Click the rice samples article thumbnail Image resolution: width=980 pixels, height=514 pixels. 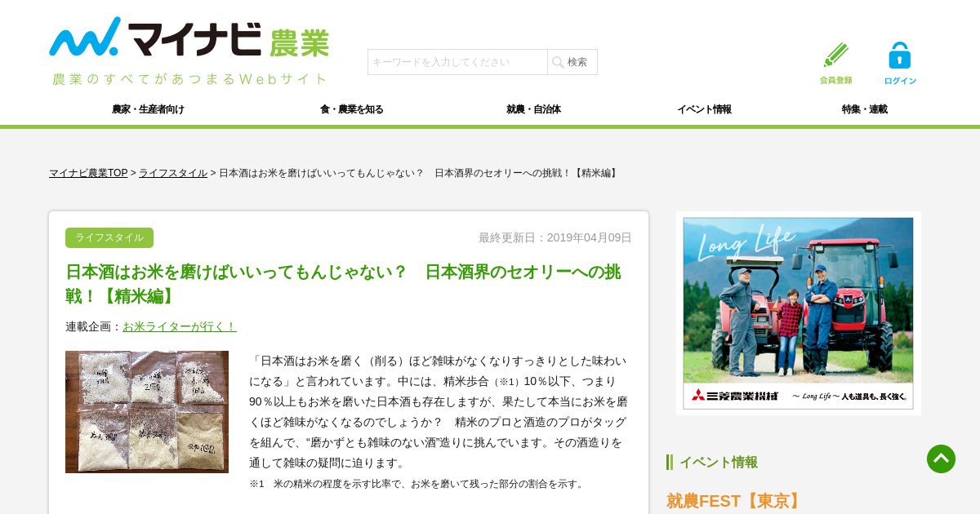[x=147, y=412]
